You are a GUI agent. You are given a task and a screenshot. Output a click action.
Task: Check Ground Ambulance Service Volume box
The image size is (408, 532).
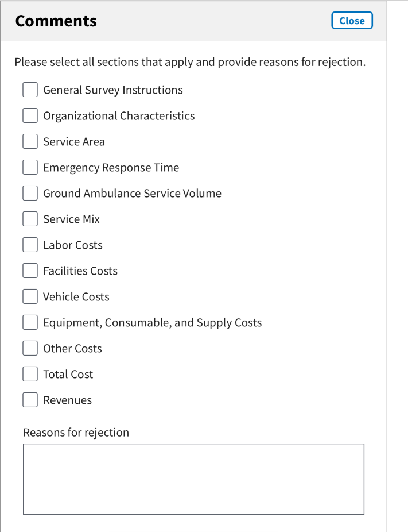[30, 194]
